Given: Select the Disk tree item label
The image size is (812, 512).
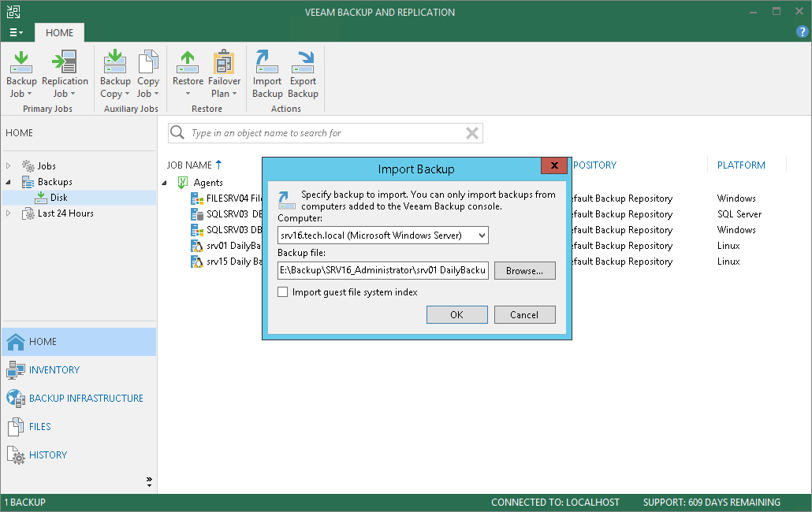Looking at the screenshot, I should point(58,198).
